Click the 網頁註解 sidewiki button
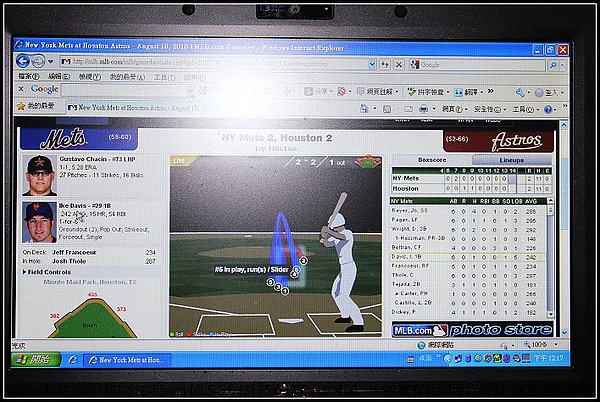 click(378, 92)
